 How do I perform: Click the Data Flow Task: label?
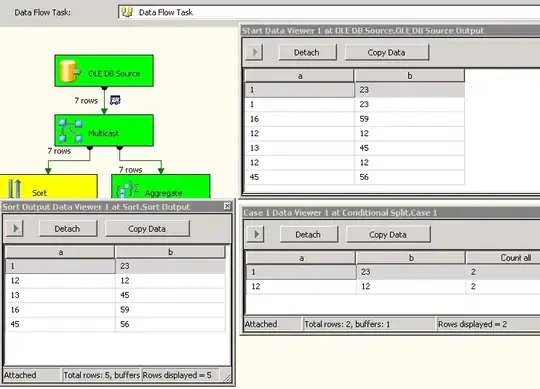(x=42, y=12)
